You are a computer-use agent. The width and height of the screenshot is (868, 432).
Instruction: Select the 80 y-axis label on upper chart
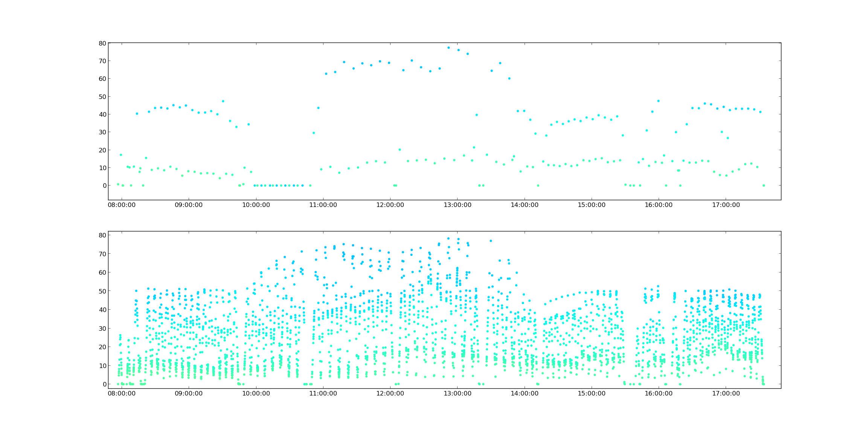(x=102, y=43)
